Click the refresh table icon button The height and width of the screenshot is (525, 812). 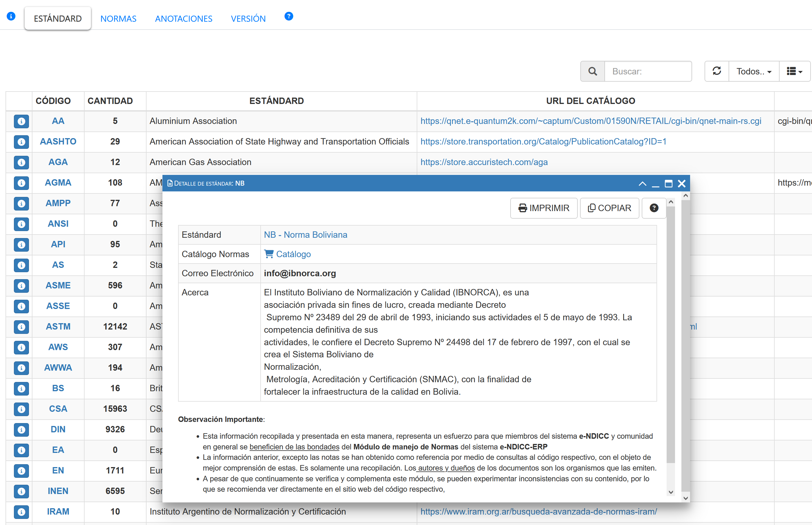coord(716,71)
